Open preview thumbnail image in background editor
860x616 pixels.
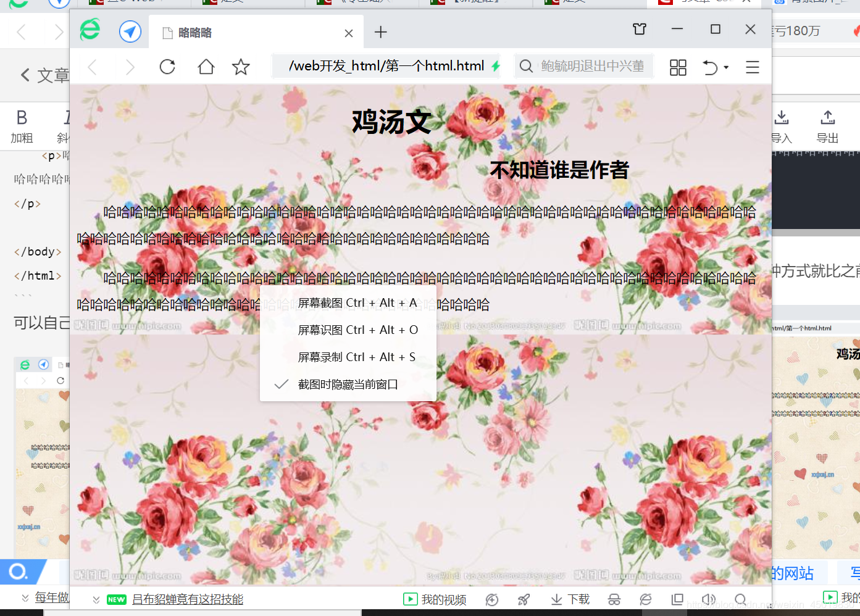coord(42,457)
